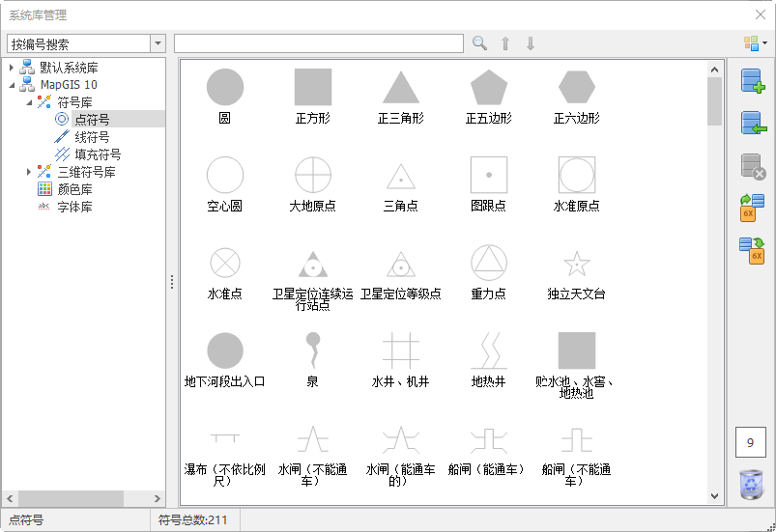Select the 正五边形 symbol thumbnail
776x532 pixels.
(489, 88)
